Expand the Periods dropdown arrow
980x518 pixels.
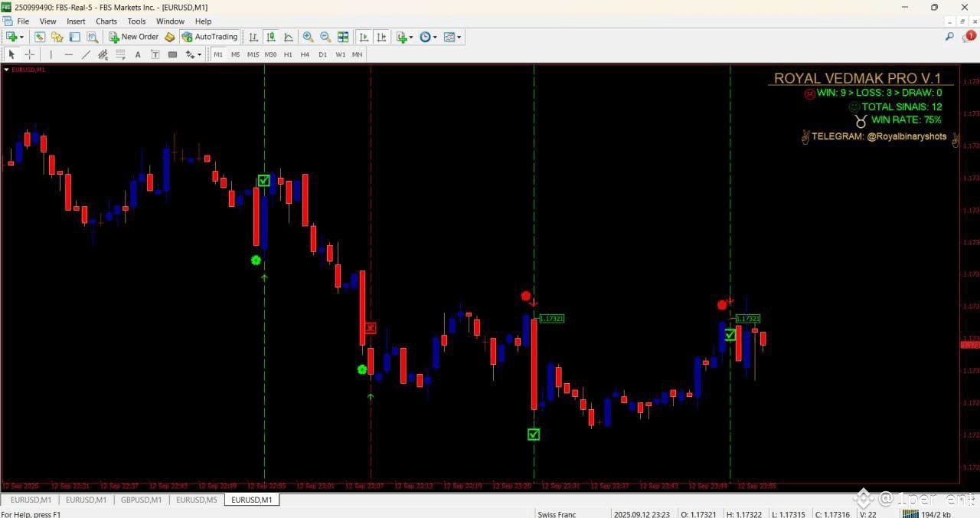click(x=435, y=37)
